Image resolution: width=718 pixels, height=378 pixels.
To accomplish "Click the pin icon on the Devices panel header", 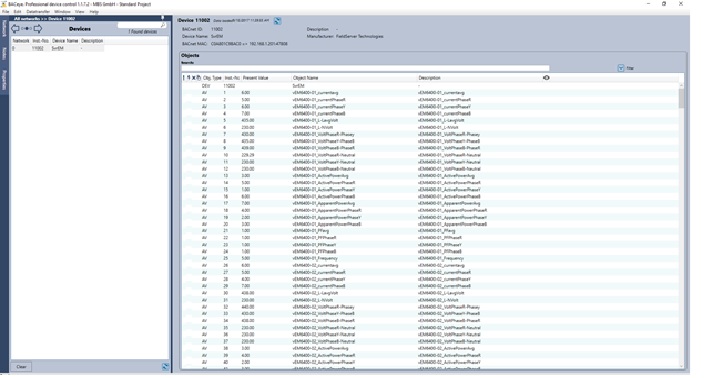I will pyautogui.click(x=162, y=18).
